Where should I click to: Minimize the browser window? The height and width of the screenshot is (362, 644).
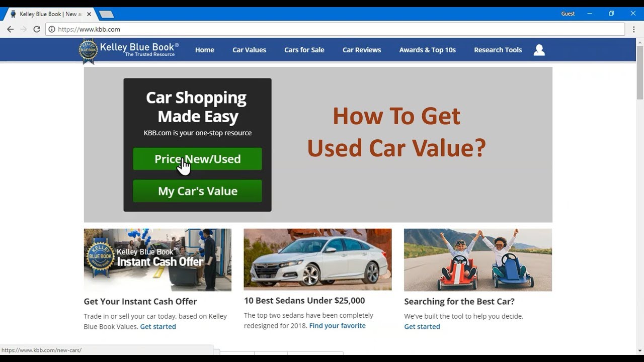tap(590, 14)
